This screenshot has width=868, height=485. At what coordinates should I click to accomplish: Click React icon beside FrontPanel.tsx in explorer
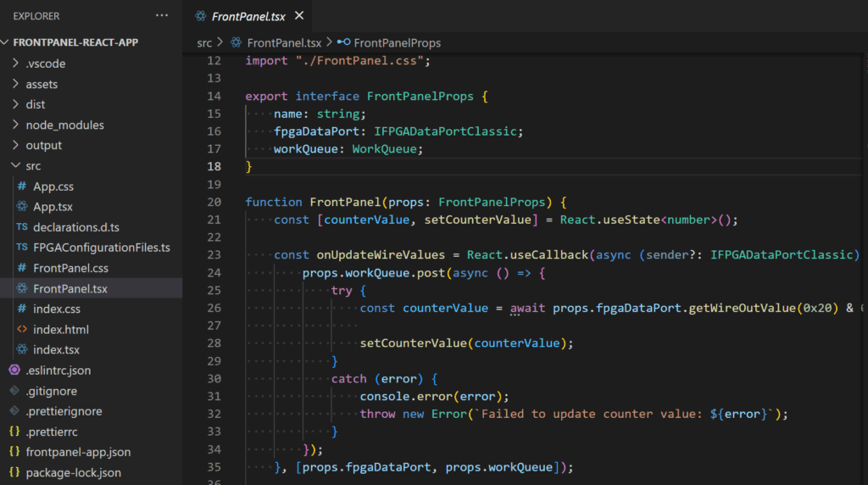tap(21, 288)
